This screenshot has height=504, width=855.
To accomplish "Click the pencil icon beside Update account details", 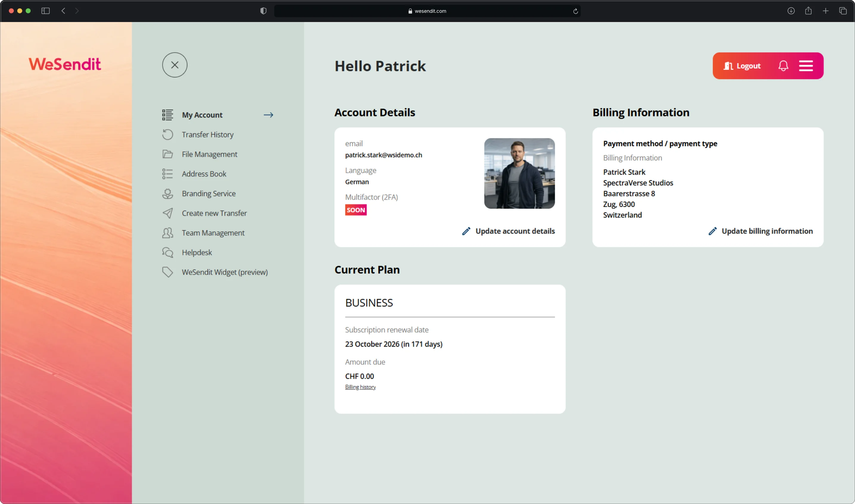I will pyautogui.click(x=466, y=231).
